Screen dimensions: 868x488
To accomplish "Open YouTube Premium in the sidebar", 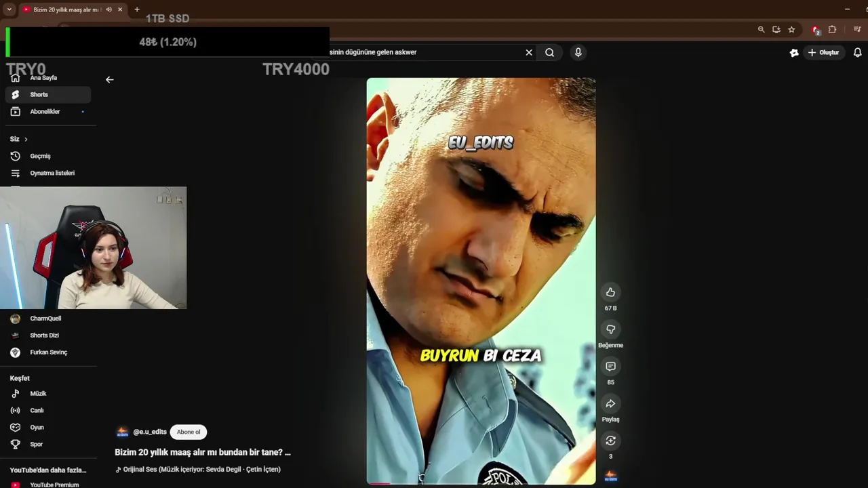I will pyautogui.click(x=47, y=485).
